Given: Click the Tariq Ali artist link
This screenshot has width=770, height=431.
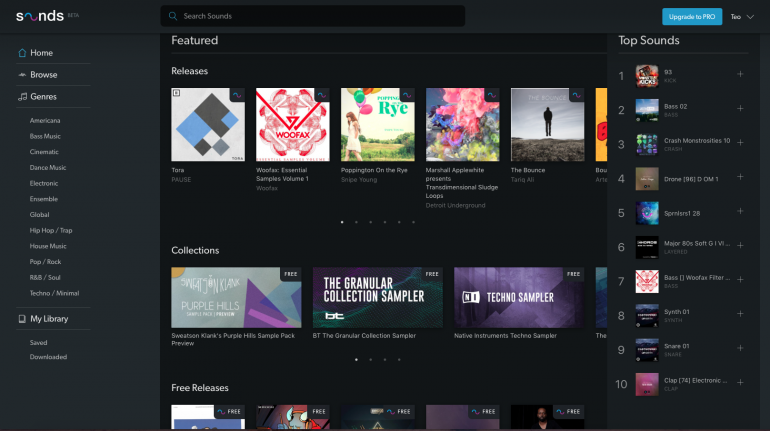Looking at the screenshot, I should pyautogui.click(x=522, y=180).
